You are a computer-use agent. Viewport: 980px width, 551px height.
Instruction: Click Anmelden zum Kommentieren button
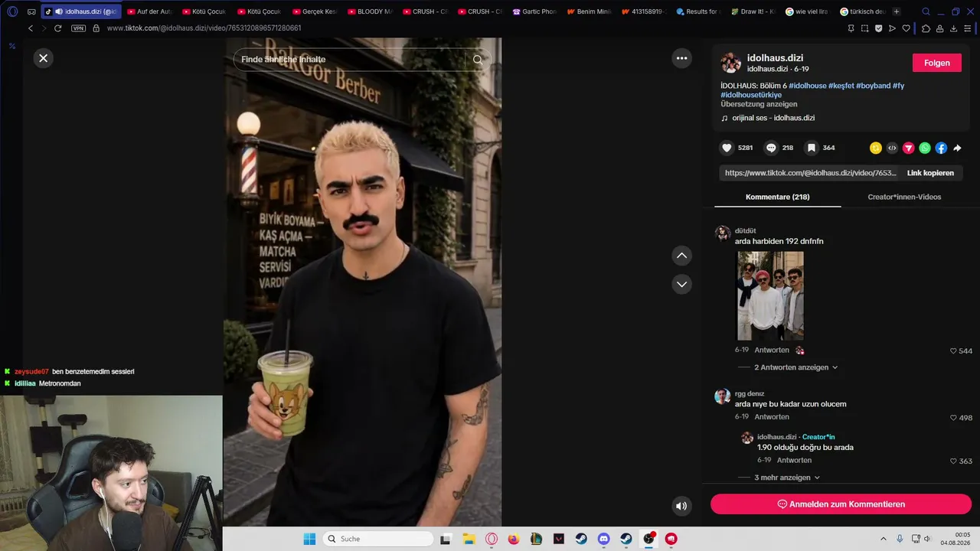[841, 504]
